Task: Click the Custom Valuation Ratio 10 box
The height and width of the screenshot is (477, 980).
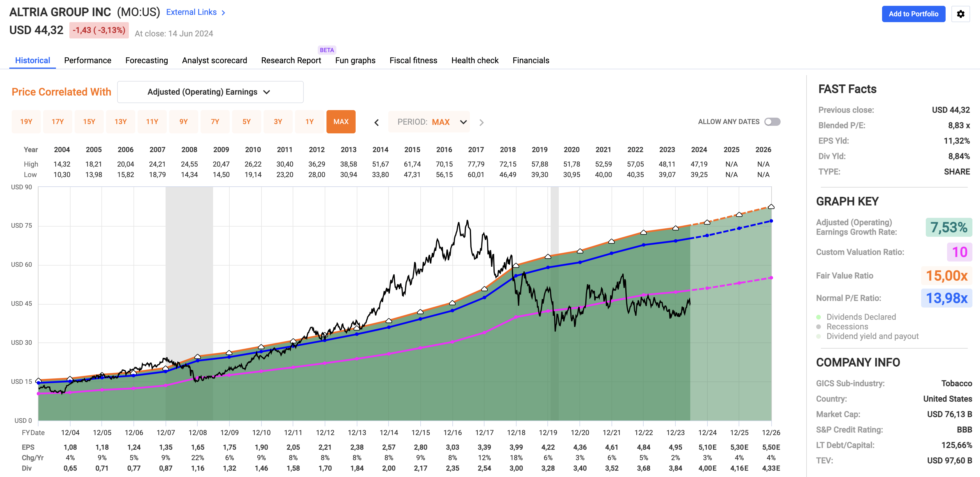Action: click(959, 252)
